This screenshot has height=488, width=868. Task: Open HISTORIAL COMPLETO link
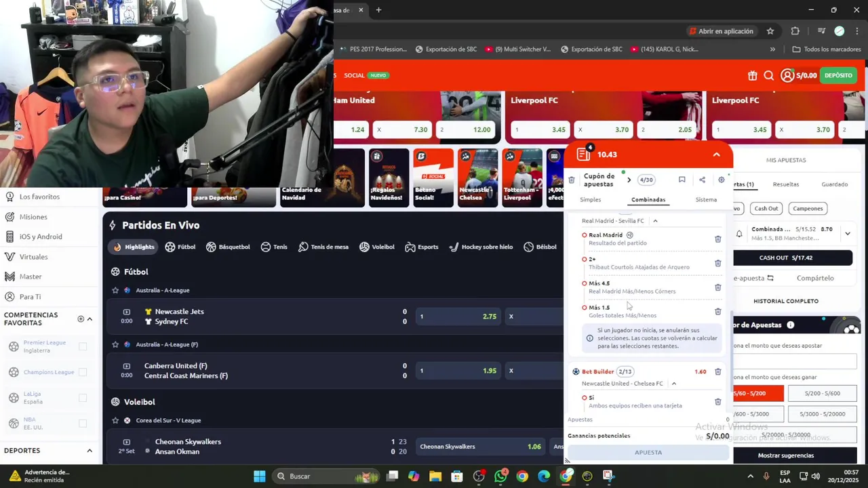pyautogui.click(x=786, y=301)
